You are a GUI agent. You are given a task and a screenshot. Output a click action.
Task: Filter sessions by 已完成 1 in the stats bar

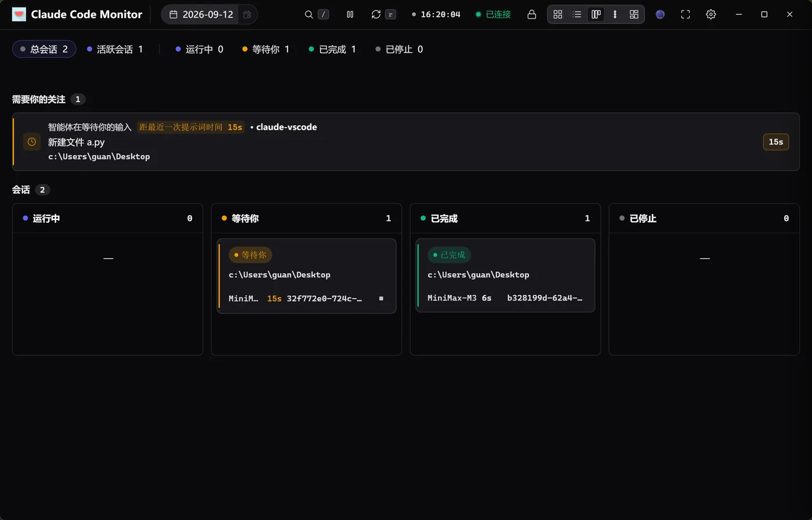pyautogui.click(x=332, y=49)
